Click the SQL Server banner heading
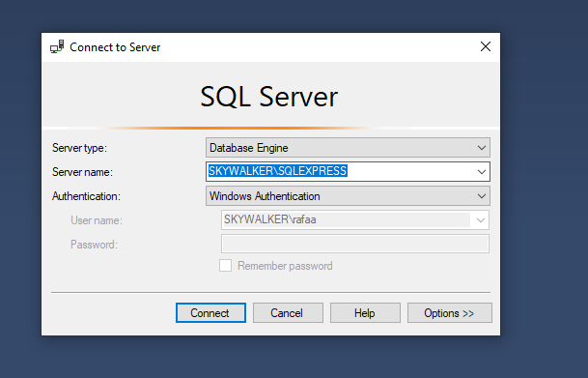The height and width of the screenshot is (378, 588). click(268, 97)
